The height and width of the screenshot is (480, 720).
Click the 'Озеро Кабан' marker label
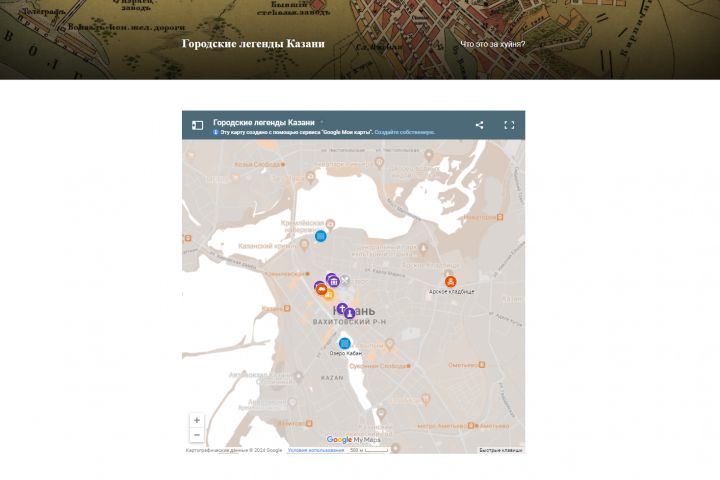[346, 353]
